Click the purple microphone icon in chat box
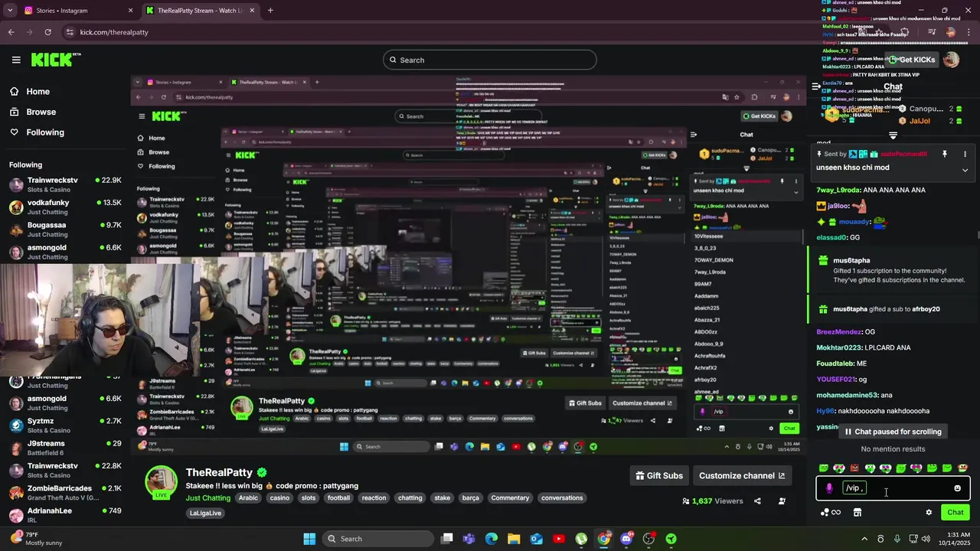Viewport: 980px width, 551px height. click(829, 488)
